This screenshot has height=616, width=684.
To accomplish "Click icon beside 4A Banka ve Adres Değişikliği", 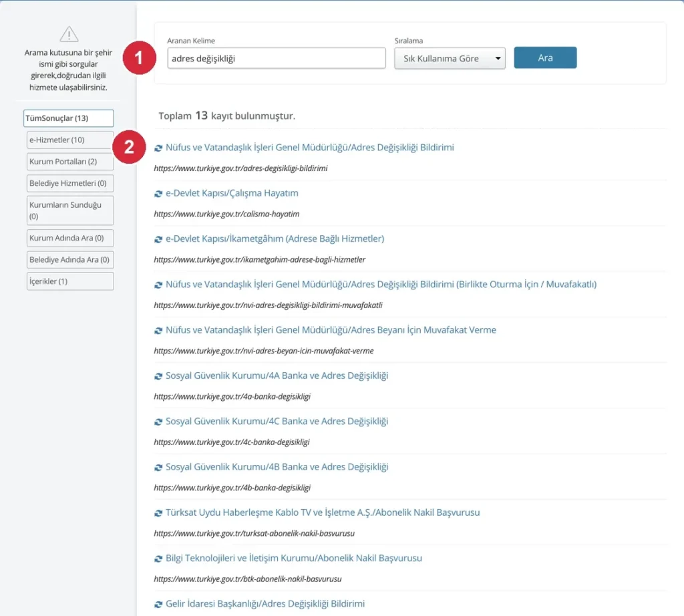I will [158, 377].
